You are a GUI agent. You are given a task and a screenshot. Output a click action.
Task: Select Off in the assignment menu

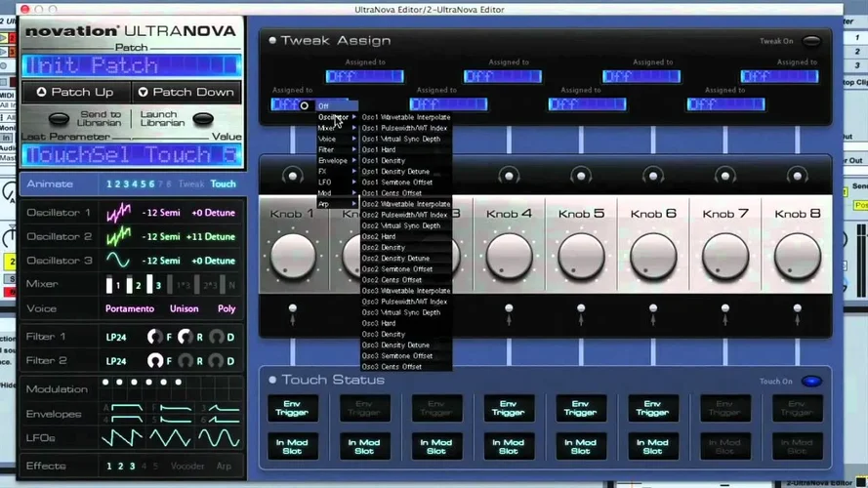pos(337,106)
